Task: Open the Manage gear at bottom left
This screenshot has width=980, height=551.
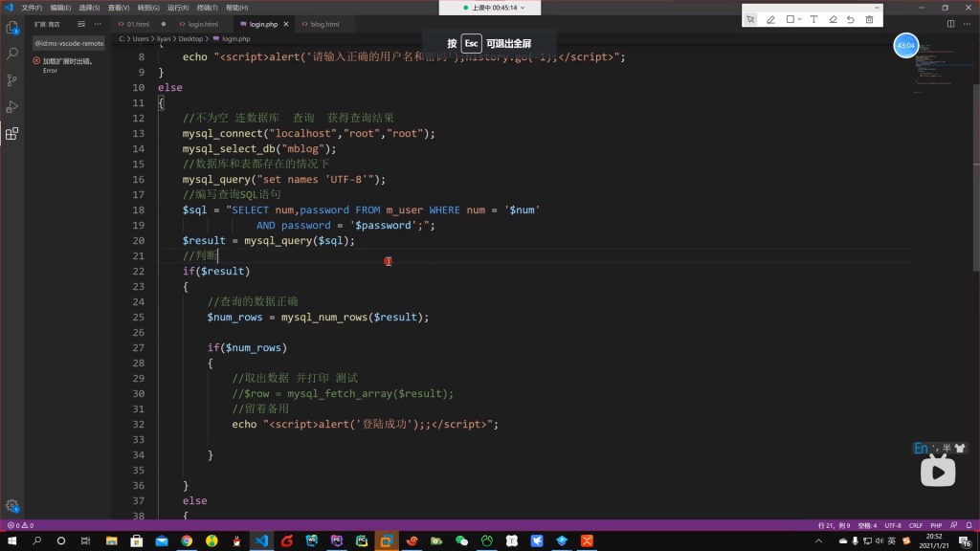Action: coord(12,505)
